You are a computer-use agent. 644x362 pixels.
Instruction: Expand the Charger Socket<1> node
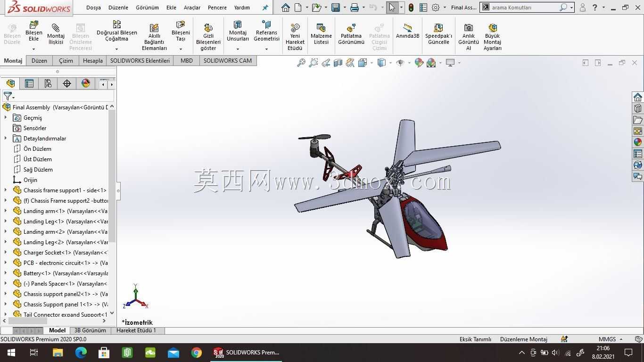pyautogui.click(x=6, y=252)
